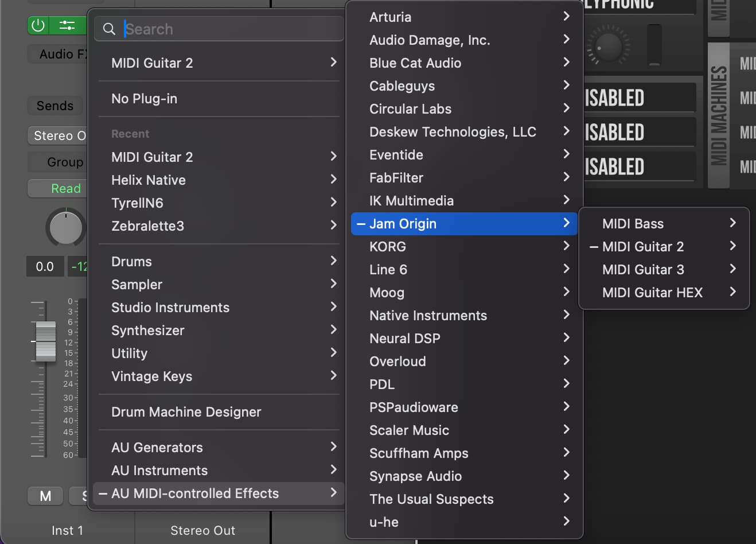
Task: Open the FabFilter submenu
Action: click(x=464, y=177)
